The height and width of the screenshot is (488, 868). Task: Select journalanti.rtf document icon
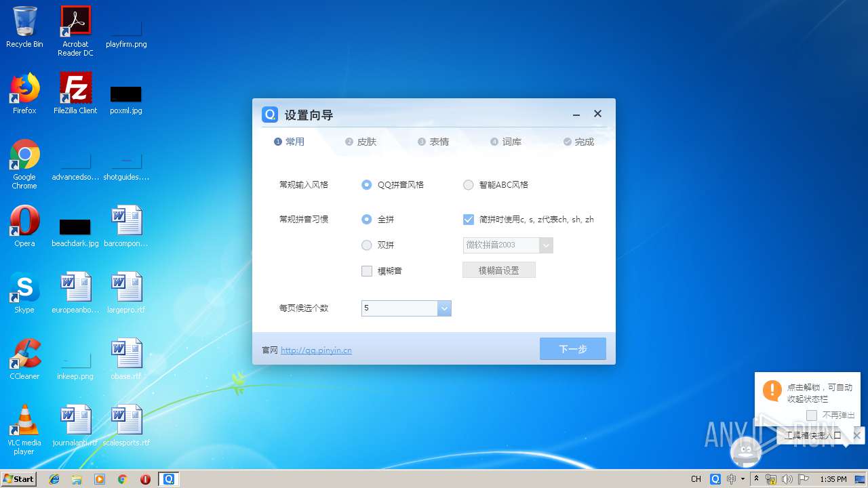[75, 426]
